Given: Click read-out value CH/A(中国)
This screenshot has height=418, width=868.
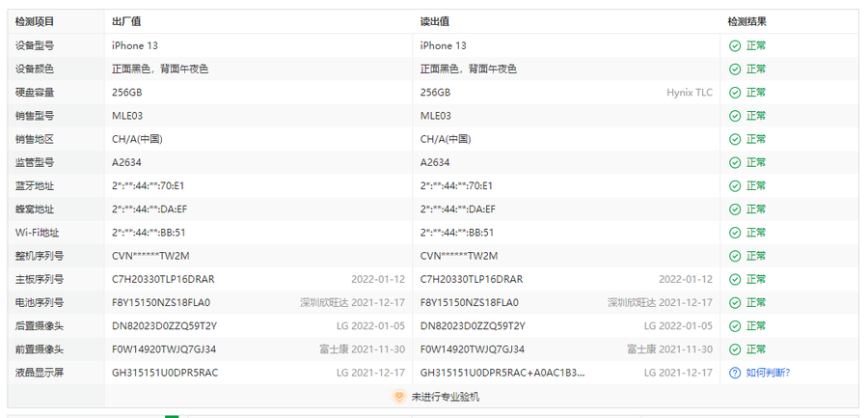Looking at the screenshot, I should (x=446, y=139).
